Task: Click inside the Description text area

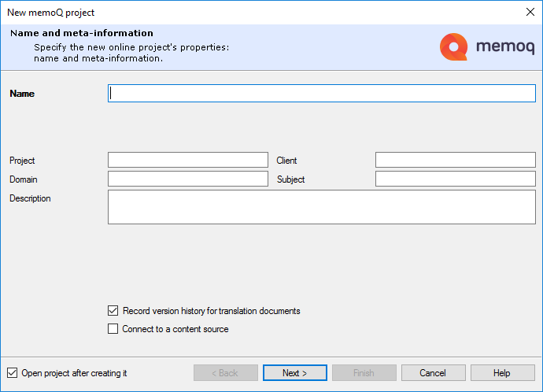Action: click(321, 206)
